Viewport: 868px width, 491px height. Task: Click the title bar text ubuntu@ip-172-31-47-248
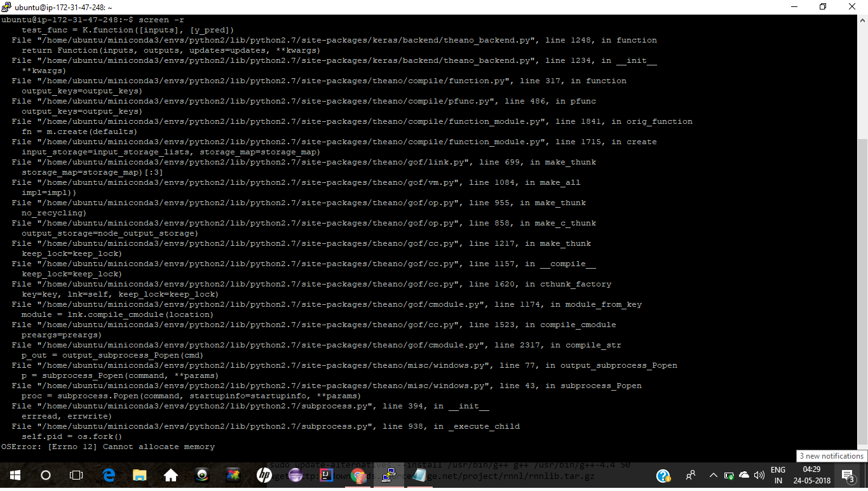[x=64, y=7]
